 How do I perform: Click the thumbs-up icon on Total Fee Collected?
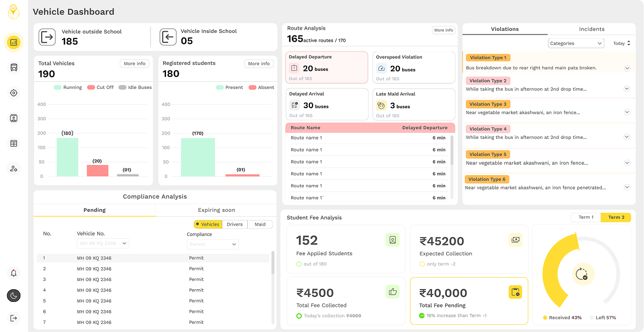(x=393, y=291)
